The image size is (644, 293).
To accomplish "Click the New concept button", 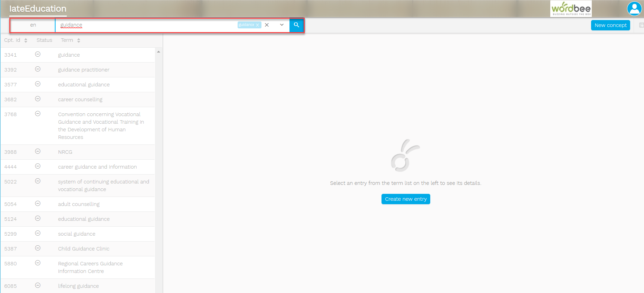I will [610, 25].
